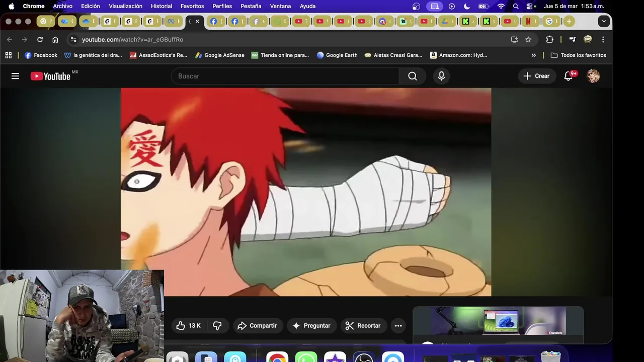This screenshot has height=362, width=644.
Task: Open the Perfiles menu
Action: coord(222,6)
